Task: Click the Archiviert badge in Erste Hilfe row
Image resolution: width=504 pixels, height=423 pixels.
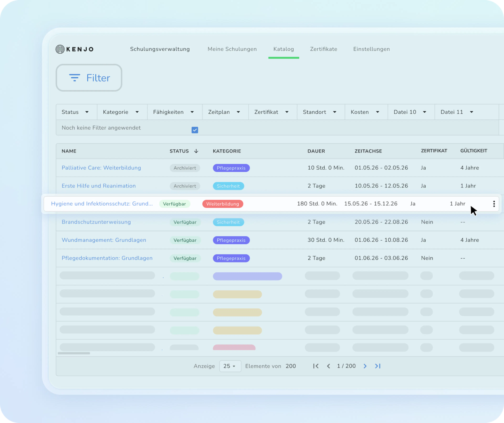Action: coord(185,186)
